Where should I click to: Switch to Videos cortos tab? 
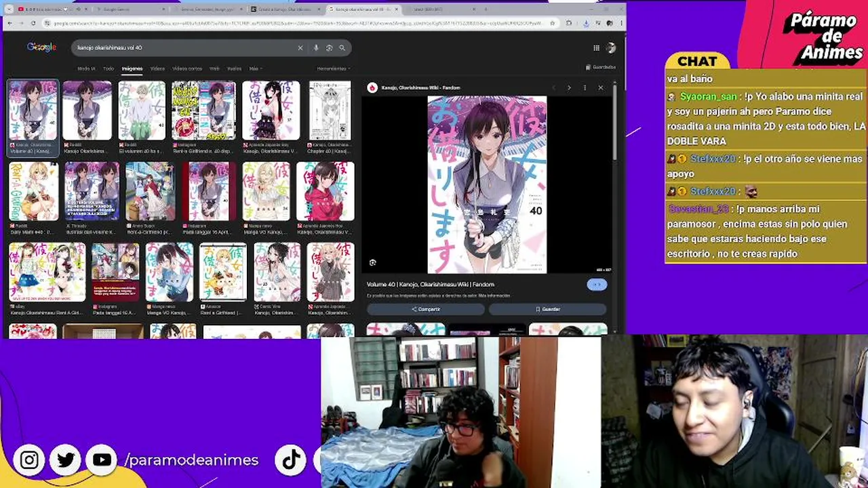pyautogui.click(x=187, y=68)
